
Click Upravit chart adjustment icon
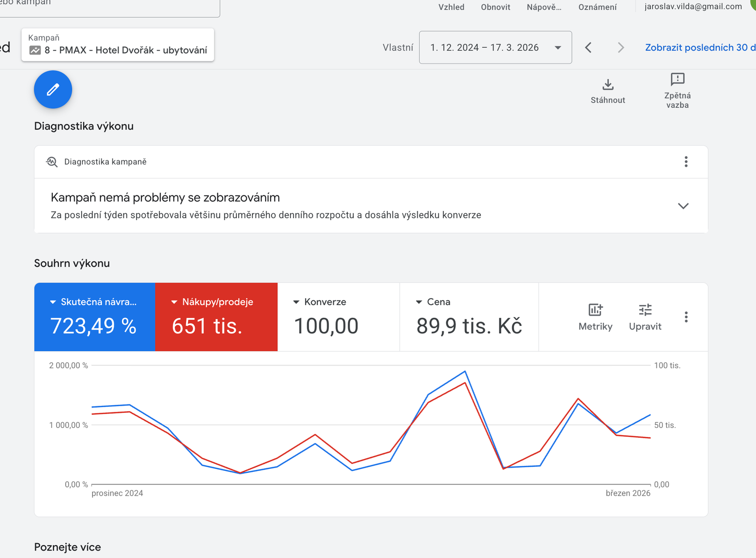pyautogui.click(x=645, y=310)
